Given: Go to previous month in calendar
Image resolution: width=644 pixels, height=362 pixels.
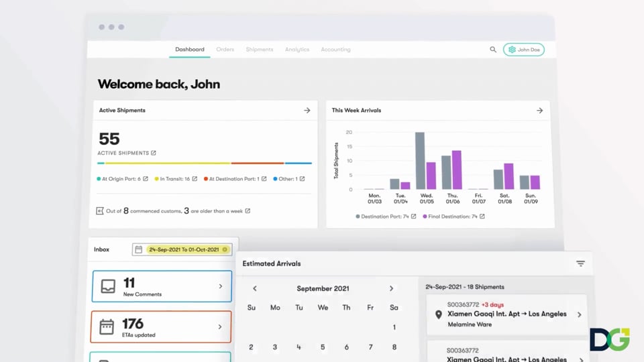Looking at the screenshot, I should (255, 288).
